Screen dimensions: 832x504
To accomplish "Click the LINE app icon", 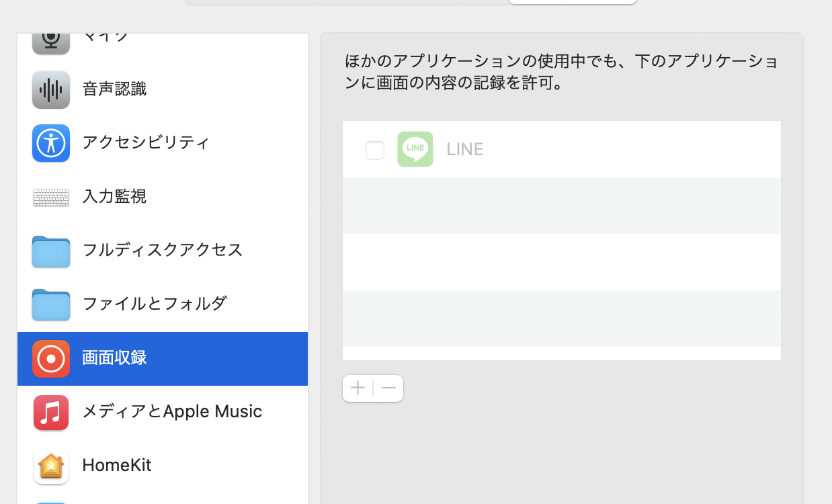I will click(415, 149).
